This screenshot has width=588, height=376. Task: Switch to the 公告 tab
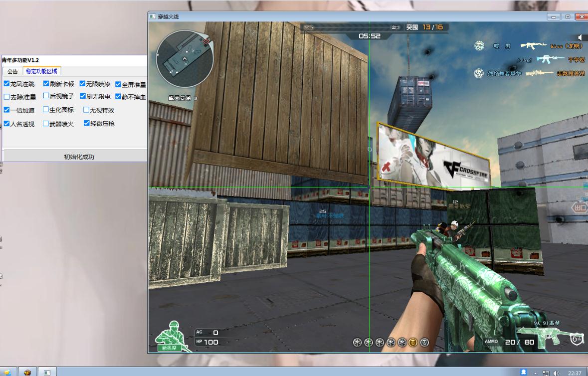pyautogui.click(x=12, y=71)
